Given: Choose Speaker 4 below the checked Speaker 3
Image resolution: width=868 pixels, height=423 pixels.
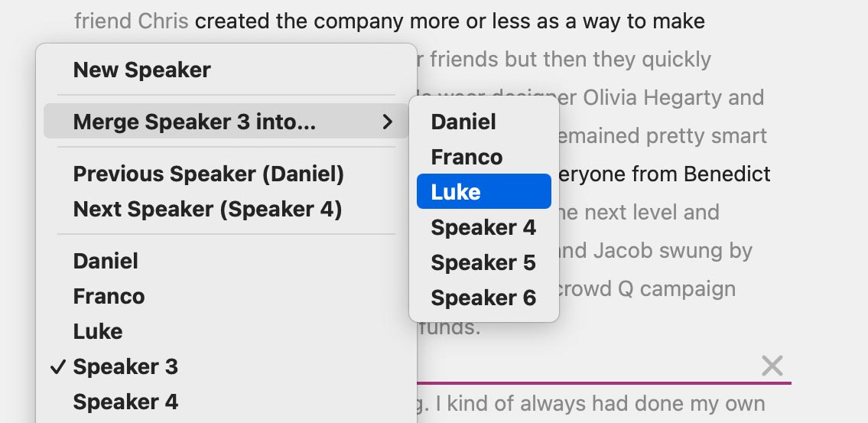Looking at the screenshot, I should coord(125,402).
